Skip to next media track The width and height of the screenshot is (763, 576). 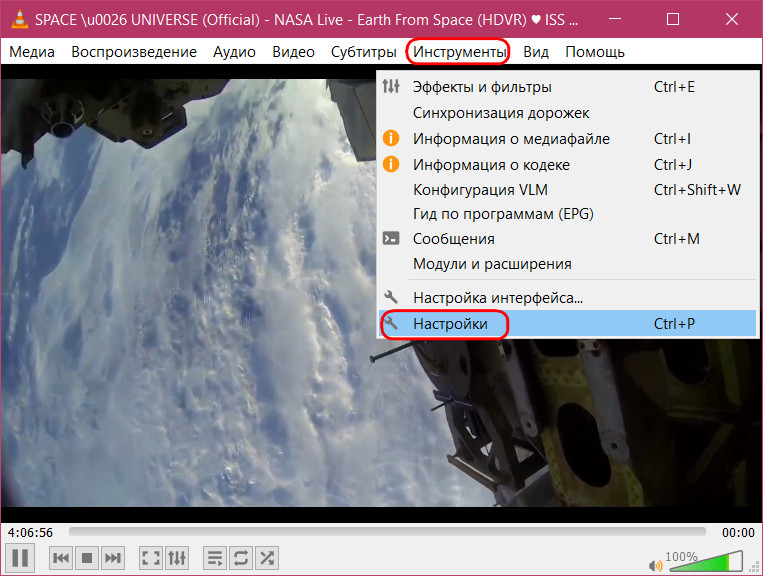tap(113, 557)
